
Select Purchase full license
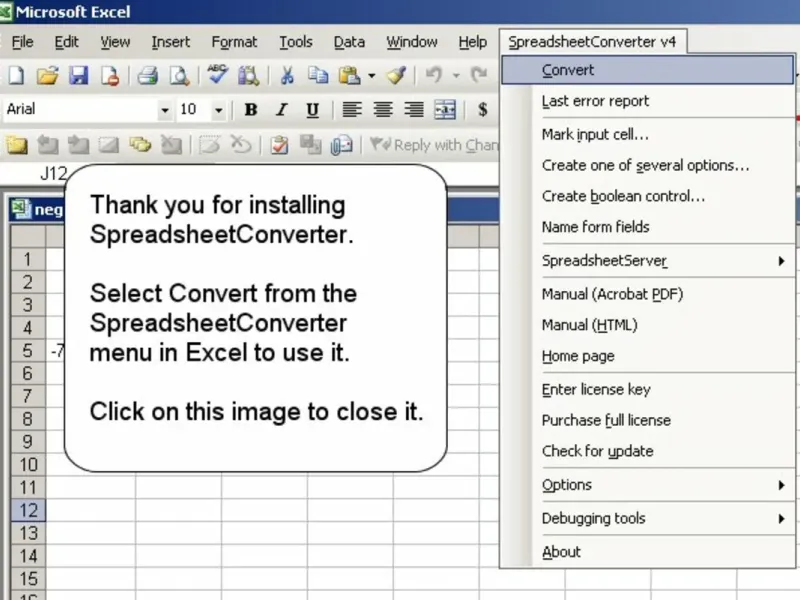click(647, 420)
